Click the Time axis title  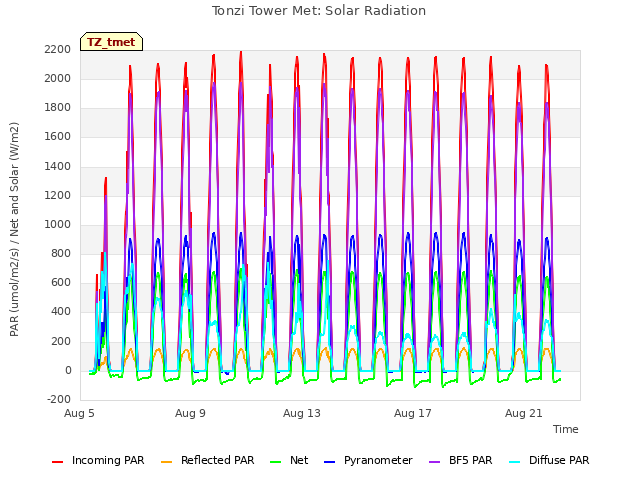click(x=566, y=429)
